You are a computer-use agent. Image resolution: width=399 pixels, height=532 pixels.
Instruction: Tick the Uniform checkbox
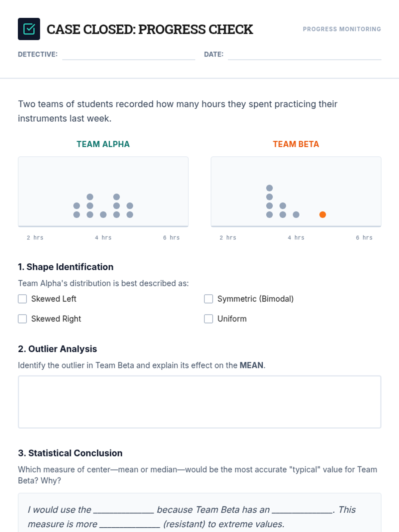[208, 319]
